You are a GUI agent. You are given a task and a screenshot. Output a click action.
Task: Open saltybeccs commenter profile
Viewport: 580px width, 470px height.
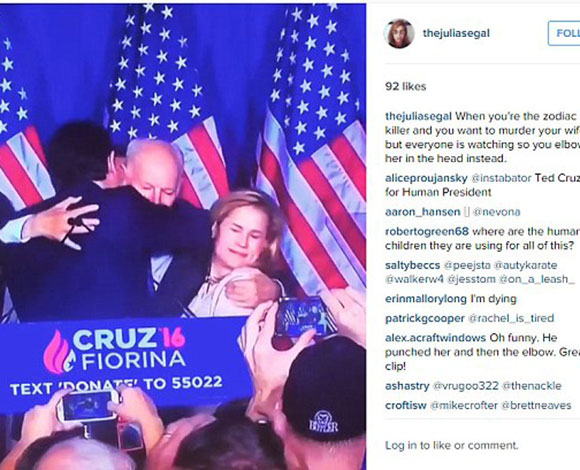click(x=412, y=265)
